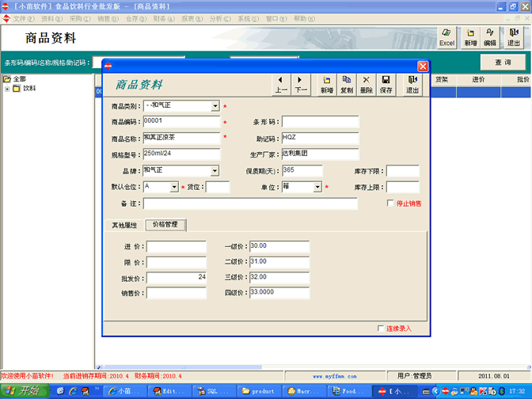
Task: Click the www.myffmm.com link in status bar
Action: (335, 376)
